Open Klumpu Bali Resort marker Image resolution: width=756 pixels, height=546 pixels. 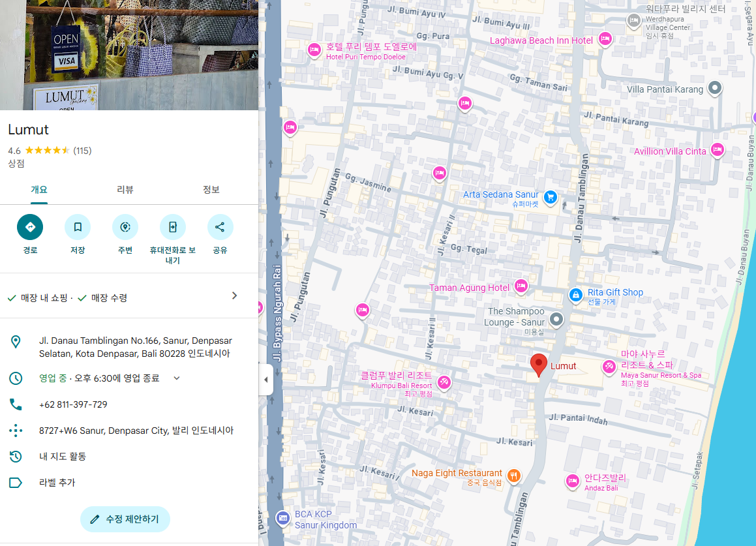(x=444, y=382)
